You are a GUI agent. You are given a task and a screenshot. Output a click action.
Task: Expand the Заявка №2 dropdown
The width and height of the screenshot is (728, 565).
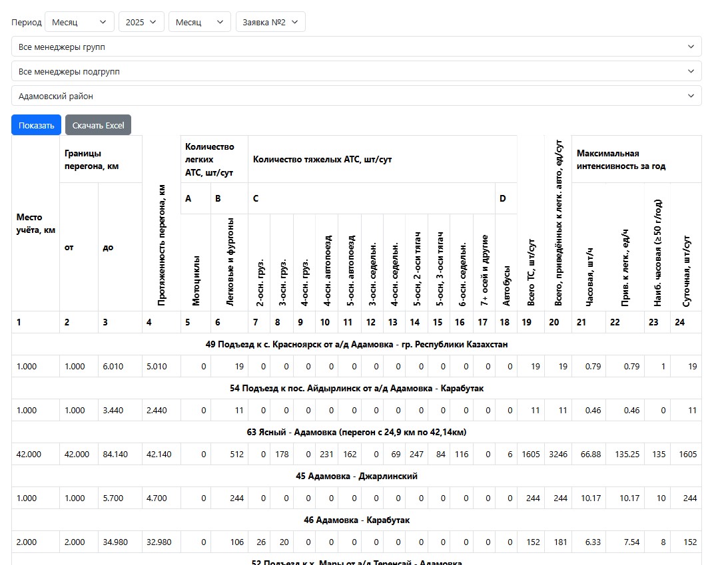(270, 22)
